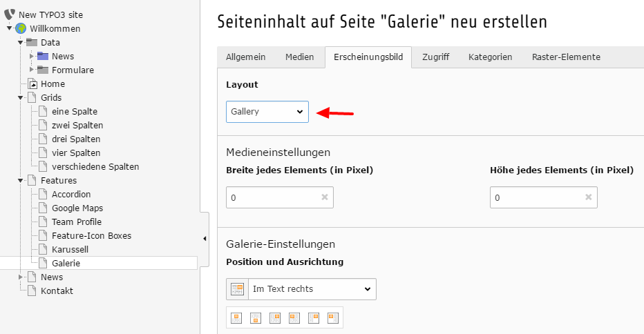Collapse the page tree panel arrow
The width and height of the screenshot is (644, 334).
pos(205,238)
